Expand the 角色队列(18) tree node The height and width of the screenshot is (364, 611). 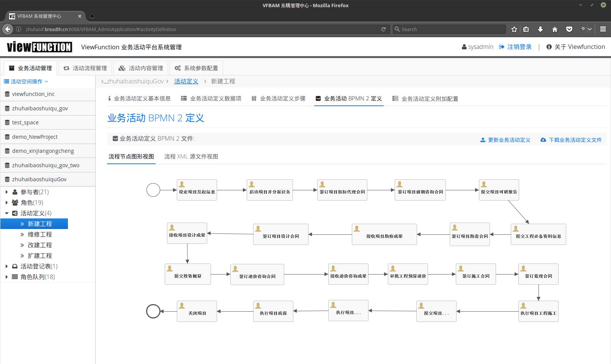pyautogui.click(x=6, y=277)
